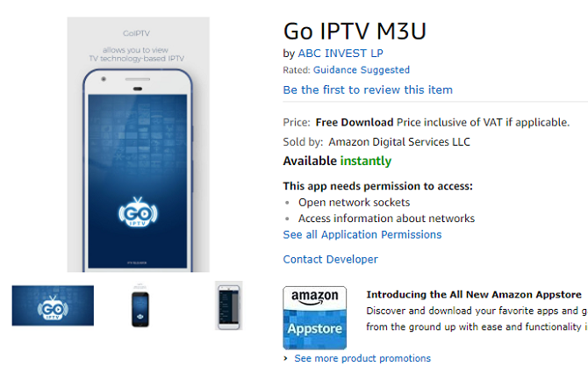Image resolution: width=588 pixels, height=366 pixels.
Task: Click the Open network sockets permission item
Action: [354, 202]
